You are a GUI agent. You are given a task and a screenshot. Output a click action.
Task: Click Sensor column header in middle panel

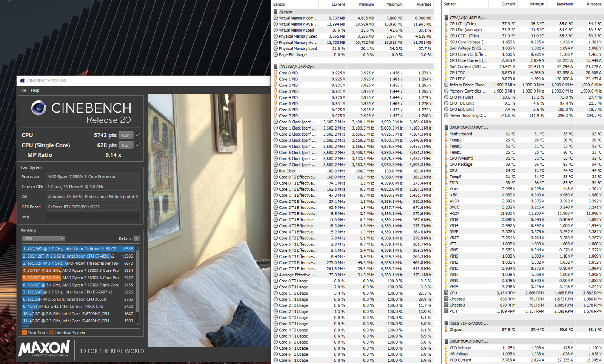pyautogui.click(x=279, y=4)
